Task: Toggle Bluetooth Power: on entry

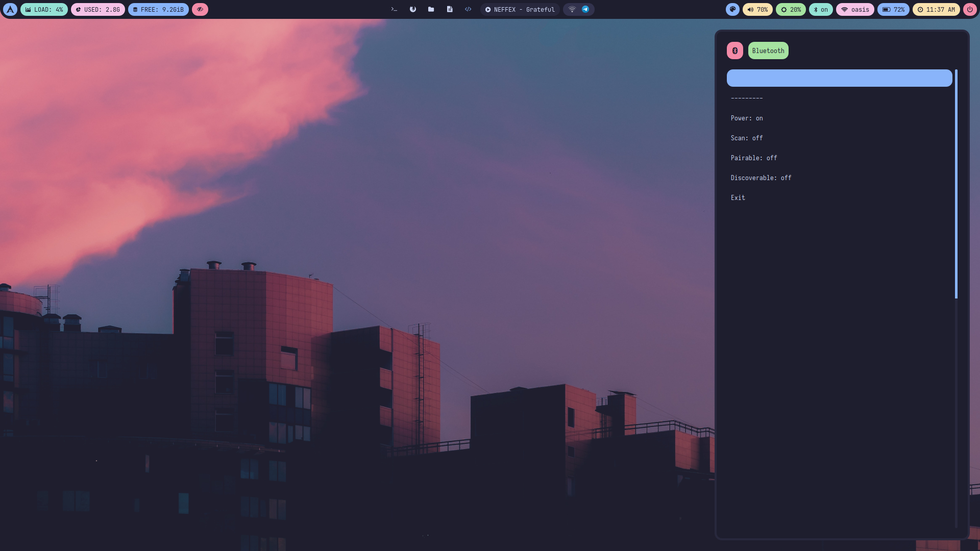Action: [x=747, y=118]
